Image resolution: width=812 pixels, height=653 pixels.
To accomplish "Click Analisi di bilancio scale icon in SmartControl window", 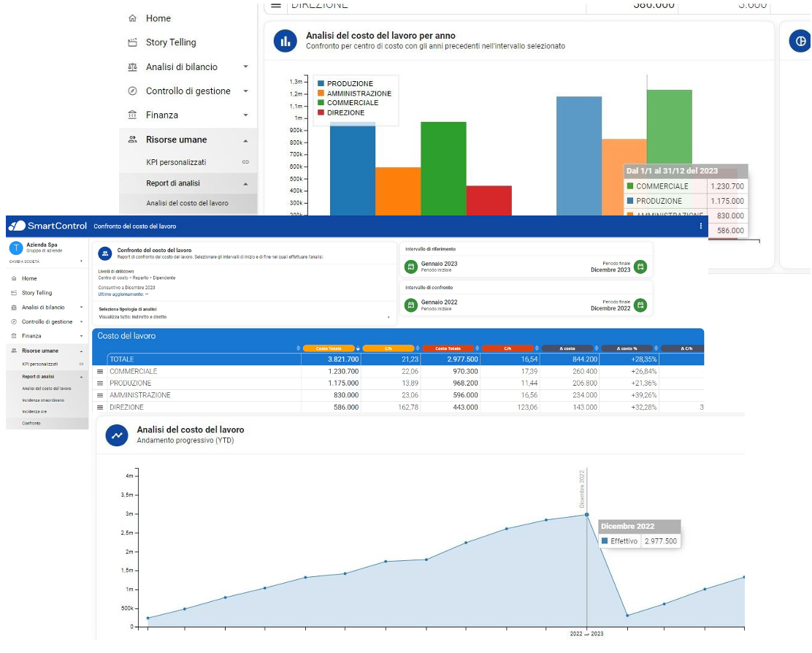I will pos(14,308).
